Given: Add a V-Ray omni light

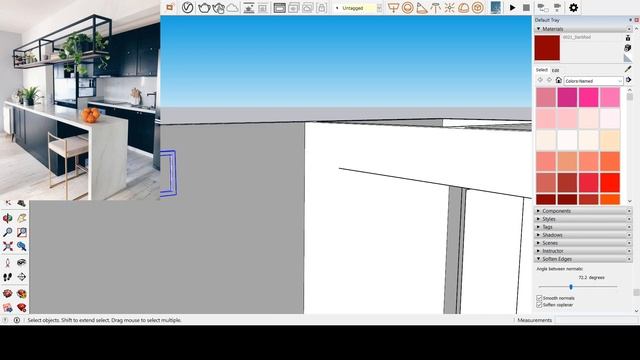Looking at the screenshot, I should 449,8.
